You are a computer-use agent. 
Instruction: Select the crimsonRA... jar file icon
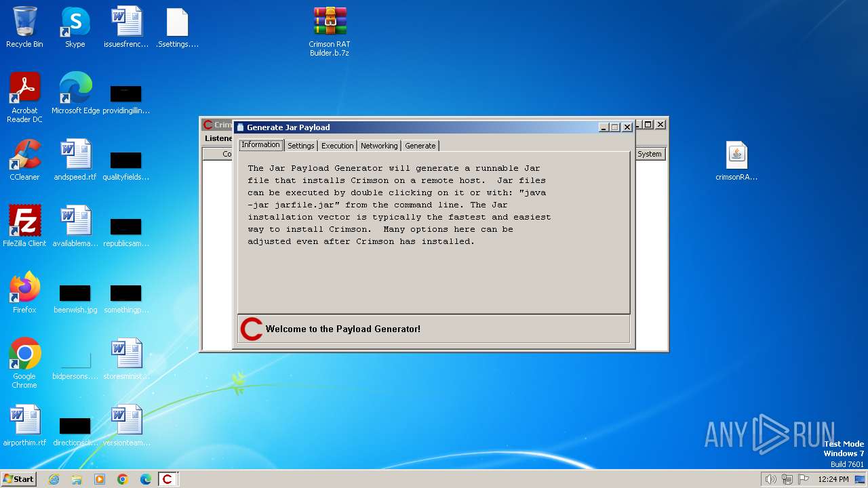click(736, 161)
